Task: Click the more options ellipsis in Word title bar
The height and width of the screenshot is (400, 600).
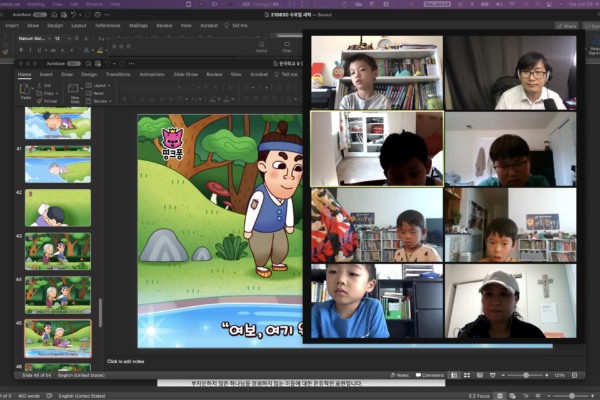Action: (x=107, y=15)
